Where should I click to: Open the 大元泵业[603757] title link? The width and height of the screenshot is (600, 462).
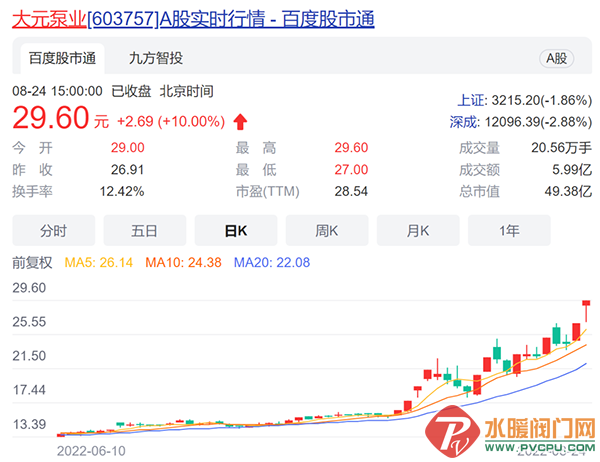(193, 18)
